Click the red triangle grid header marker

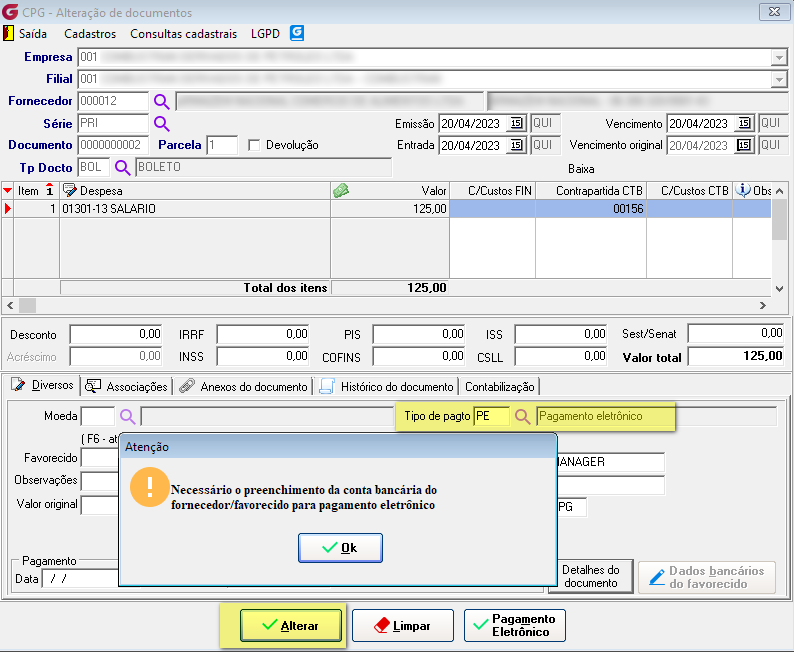[x=7, y=191]
